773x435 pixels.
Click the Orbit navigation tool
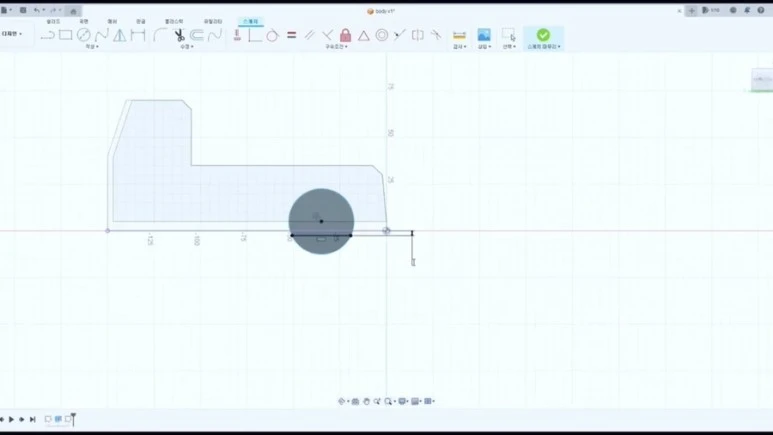coord(341,401)
